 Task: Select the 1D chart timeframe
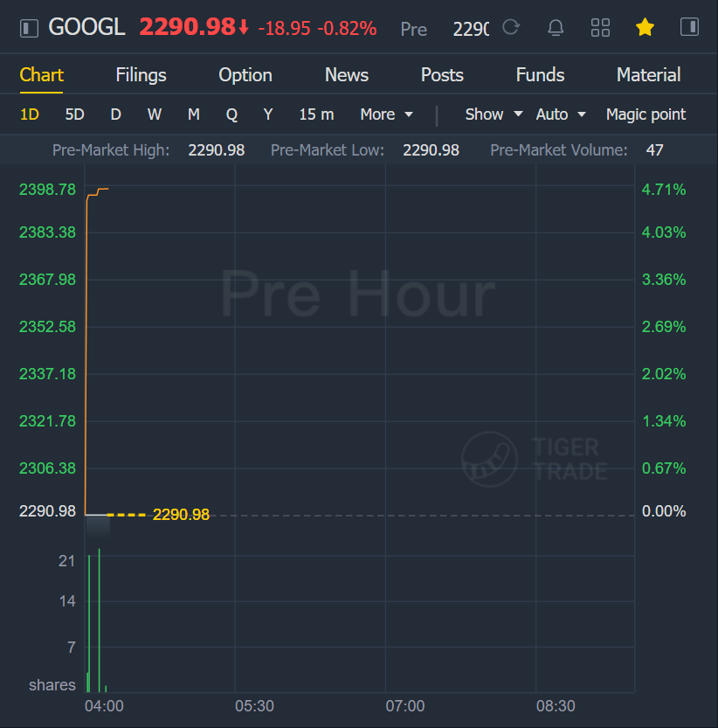tap(29, 114)
